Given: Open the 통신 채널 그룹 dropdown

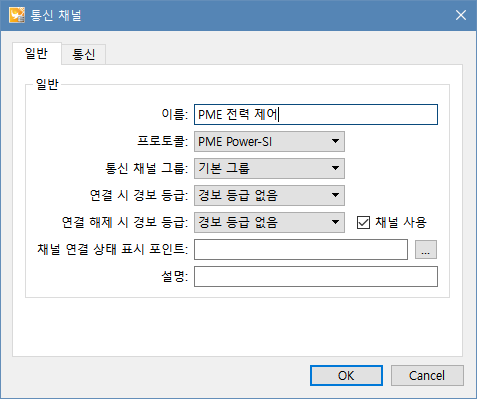Looking at the screenshot, I should coord(269,169).
